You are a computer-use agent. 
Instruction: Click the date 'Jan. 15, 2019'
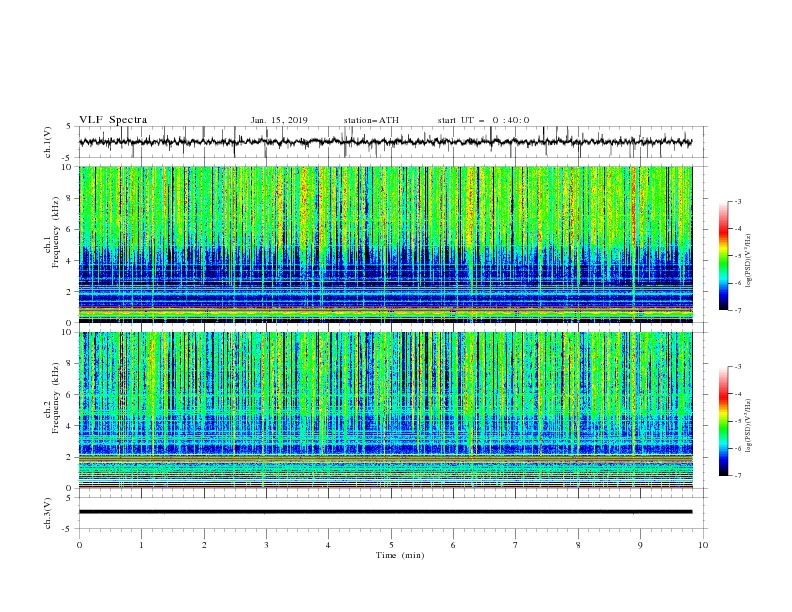pyautogui.click(x=279, y=120)
